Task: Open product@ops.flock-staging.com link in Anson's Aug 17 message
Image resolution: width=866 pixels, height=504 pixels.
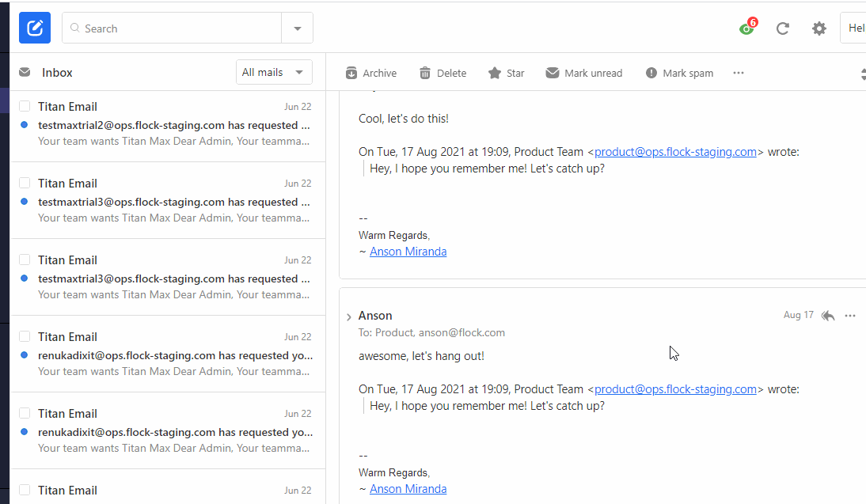Action: pos(675,389)
